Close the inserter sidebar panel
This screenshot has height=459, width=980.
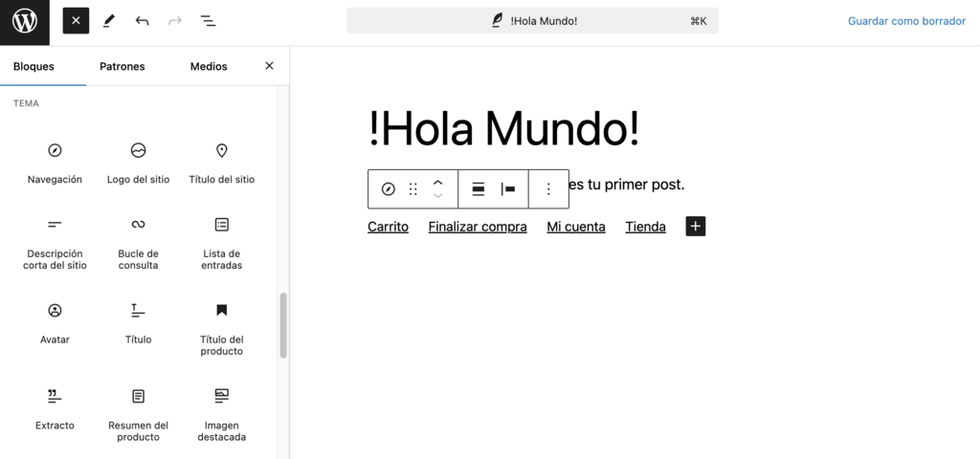click(269, 66)
